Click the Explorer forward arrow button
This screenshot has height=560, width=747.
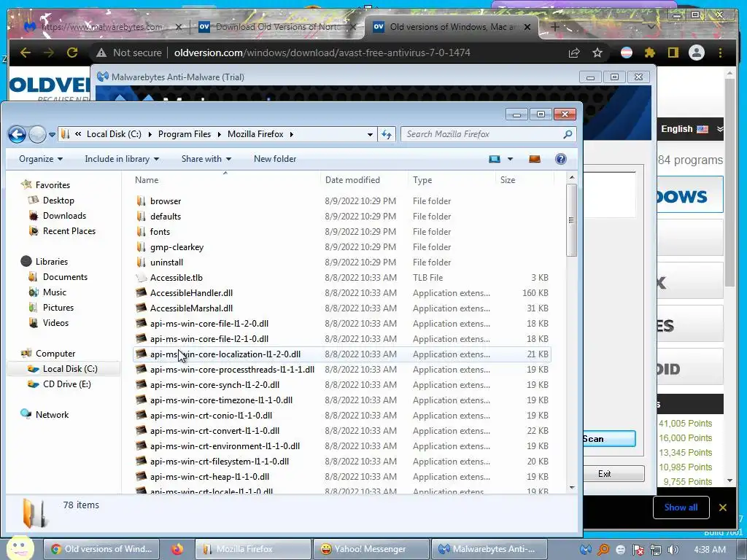(37, 135)
